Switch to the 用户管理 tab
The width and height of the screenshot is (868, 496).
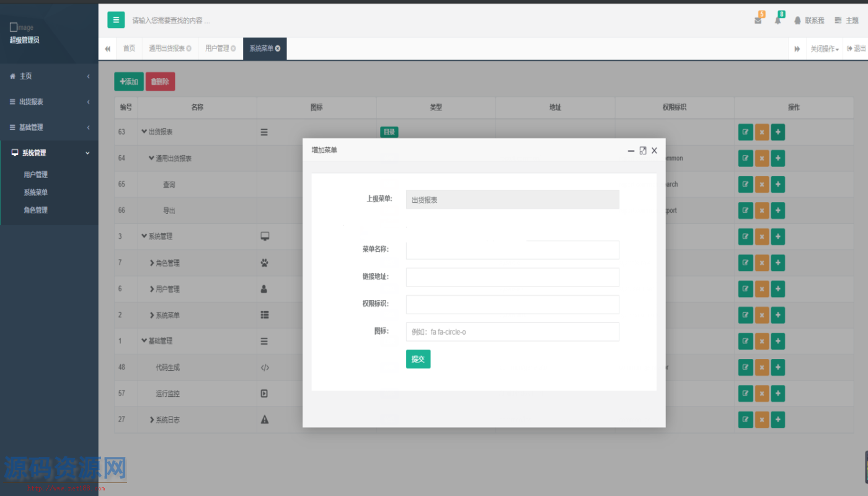[220, 48]
